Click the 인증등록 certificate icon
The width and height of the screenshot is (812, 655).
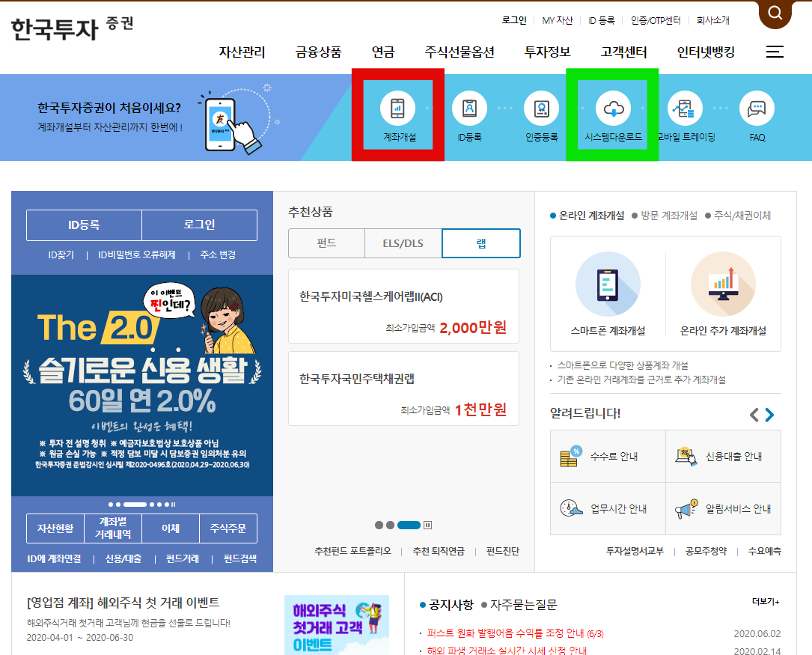(x=541, y=109)
